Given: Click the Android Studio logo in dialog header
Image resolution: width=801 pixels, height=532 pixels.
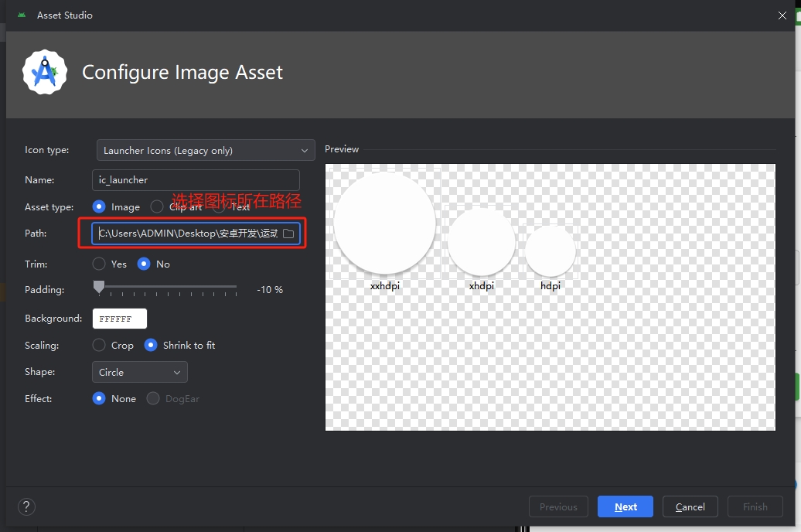Looking at the screenshot, I should pos(44,71).
